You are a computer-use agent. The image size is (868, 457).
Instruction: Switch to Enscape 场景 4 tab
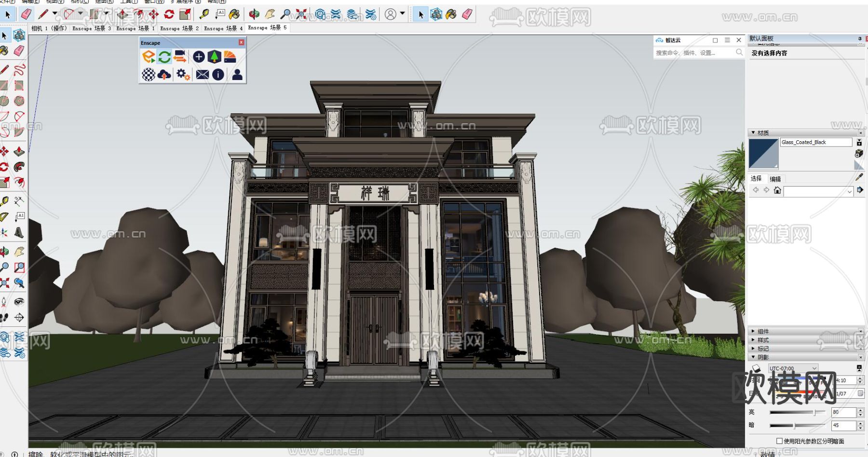coord(223,28)
